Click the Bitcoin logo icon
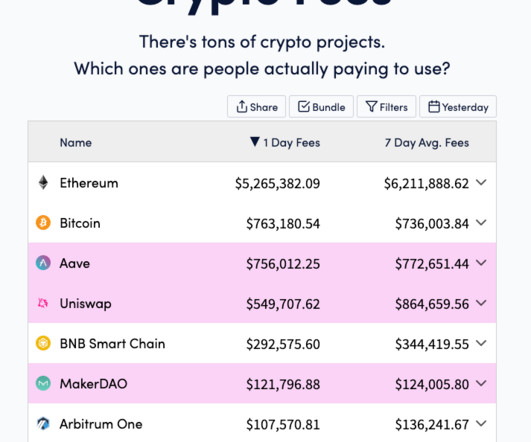 coord(43,223)
